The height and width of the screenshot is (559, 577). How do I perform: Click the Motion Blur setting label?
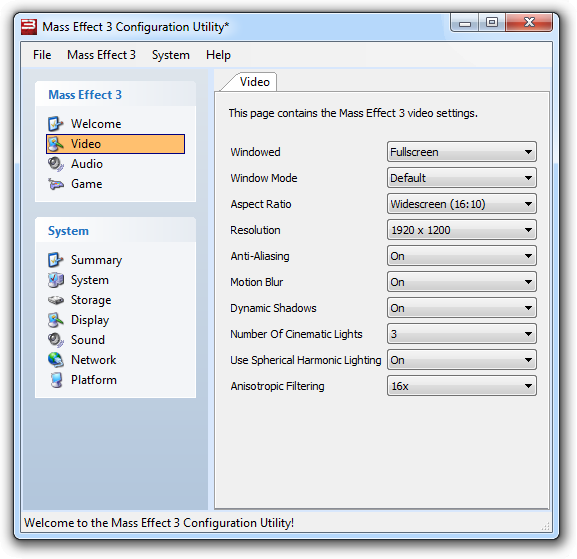click(x=256, y=282)
